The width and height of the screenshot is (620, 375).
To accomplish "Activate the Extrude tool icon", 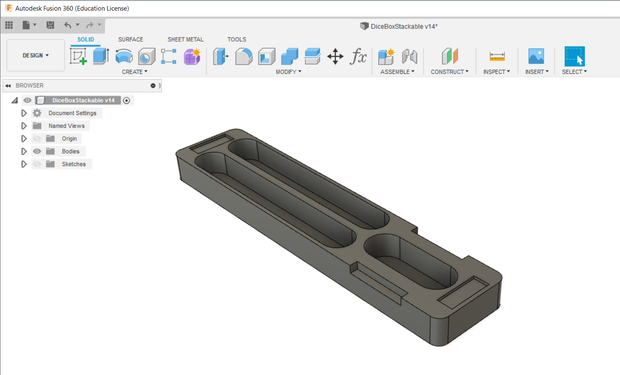I will pos(101,56).
